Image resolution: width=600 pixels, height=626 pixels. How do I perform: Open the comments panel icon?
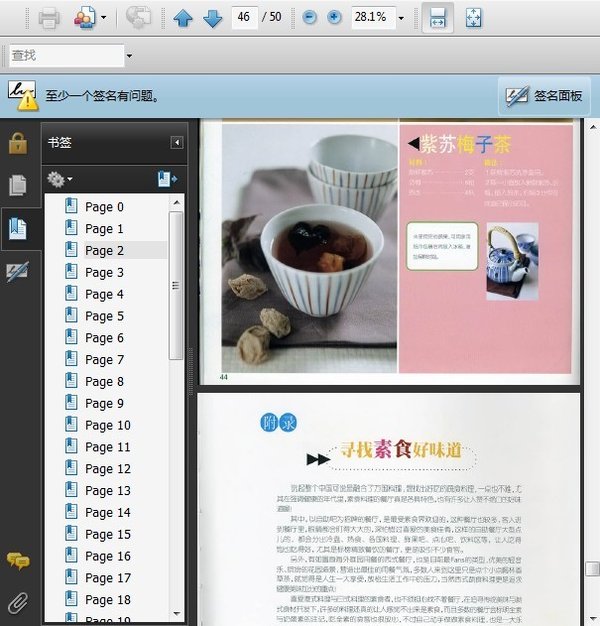(x=17, y=561)
